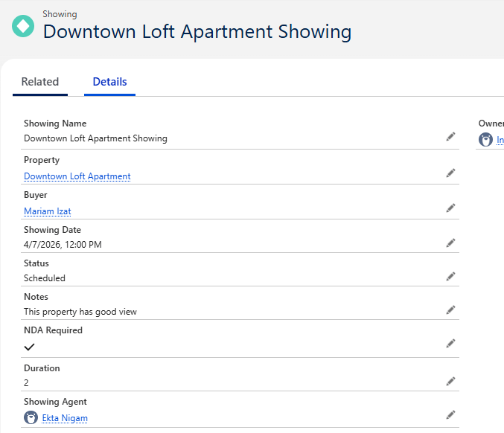Click the Showing object icon in header
504x433 pixels.
[23, 26]
